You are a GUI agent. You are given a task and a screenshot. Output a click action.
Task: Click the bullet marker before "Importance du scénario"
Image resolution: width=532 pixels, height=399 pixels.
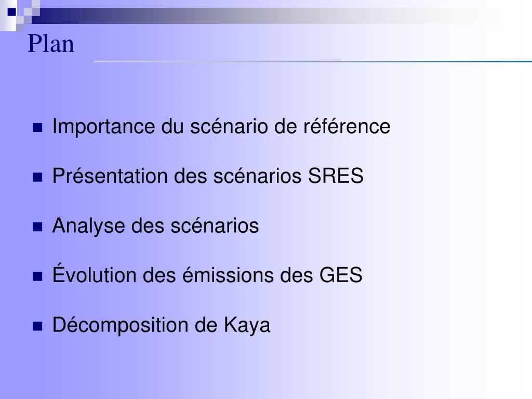(37, 128)
